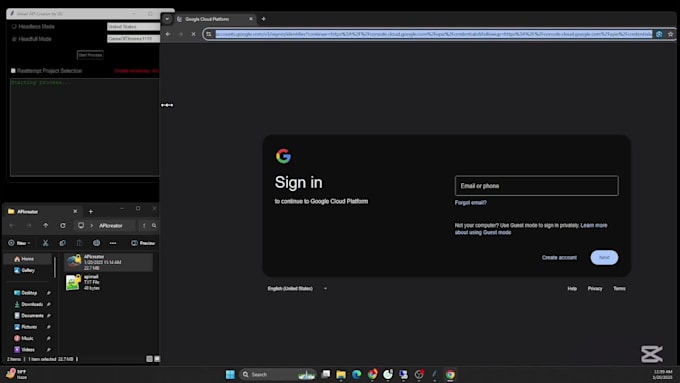This screenshot has width=680, height=383.
Task: Open the Privacy link below sign-in
Action: point(595,288)
